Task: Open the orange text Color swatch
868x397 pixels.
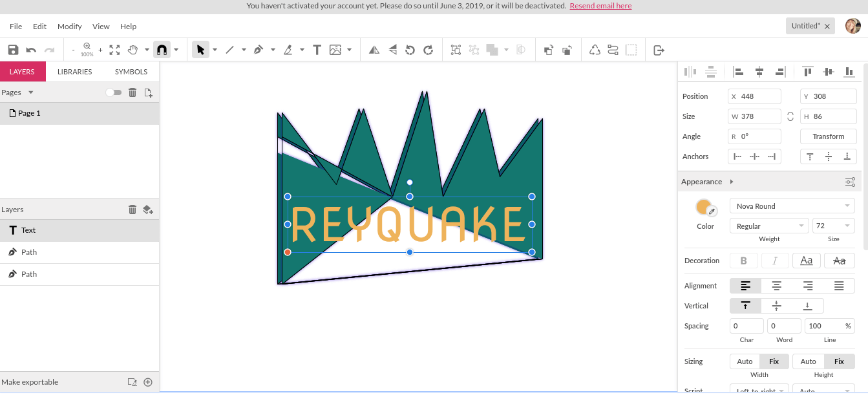Action: point(703,207)
